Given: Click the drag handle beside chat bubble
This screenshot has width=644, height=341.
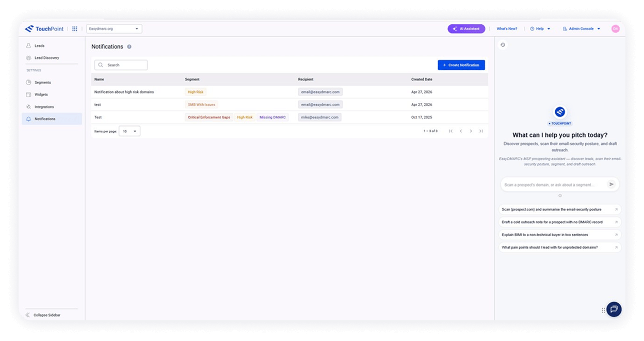Looking at the screenshot, I should coord(603,310).
